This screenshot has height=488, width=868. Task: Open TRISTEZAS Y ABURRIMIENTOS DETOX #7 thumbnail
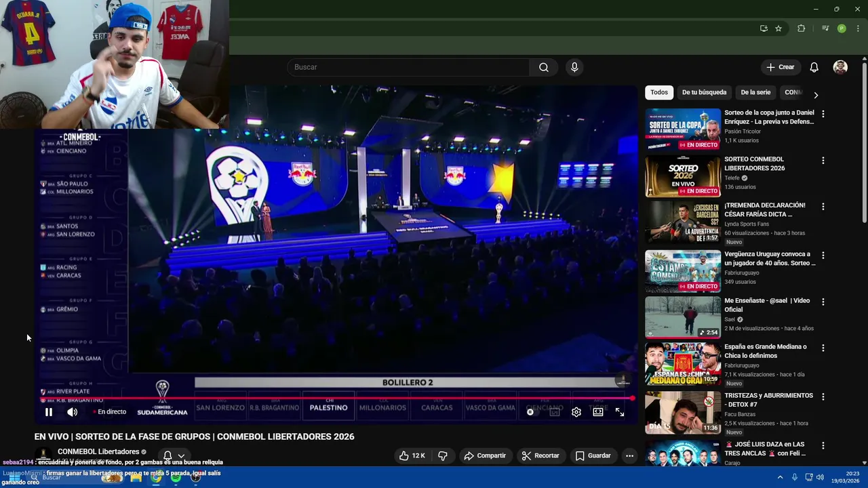tap(683, 413)
